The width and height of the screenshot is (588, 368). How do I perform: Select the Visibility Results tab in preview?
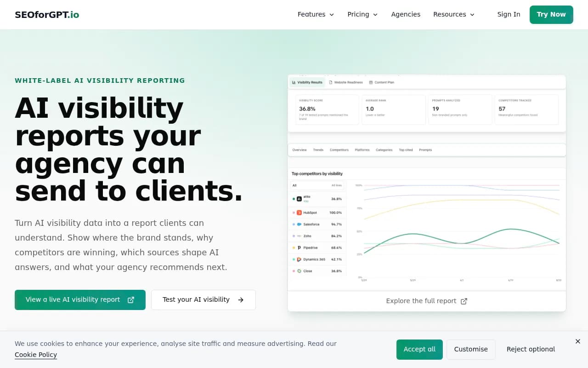[x=307, y=82]
